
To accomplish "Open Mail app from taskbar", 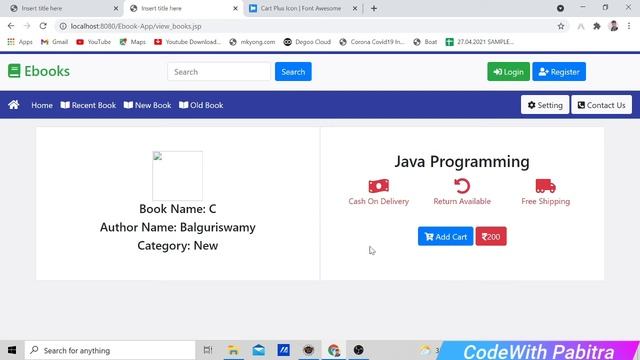I will (x=258, y=350).
